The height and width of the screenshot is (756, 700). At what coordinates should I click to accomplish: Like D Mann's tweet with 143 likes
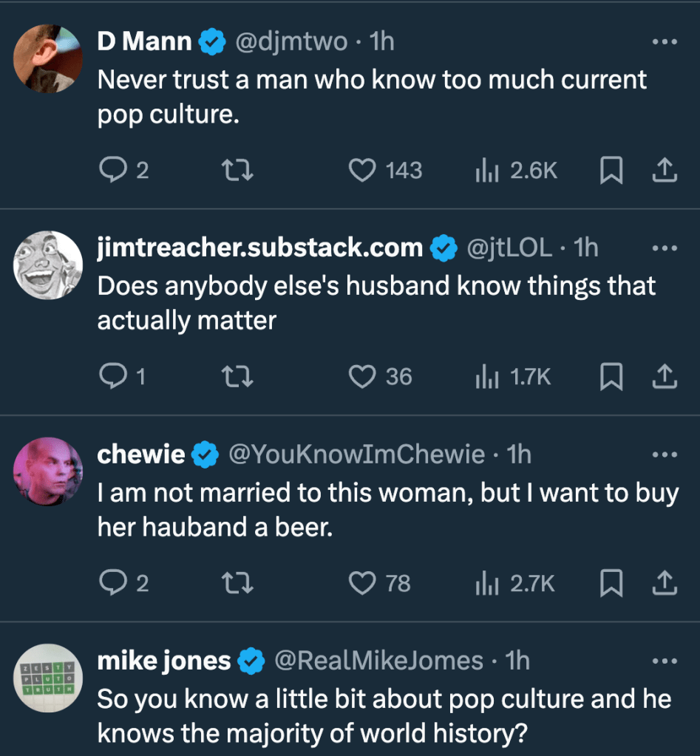pyautogui.click(x=362, y=171)
